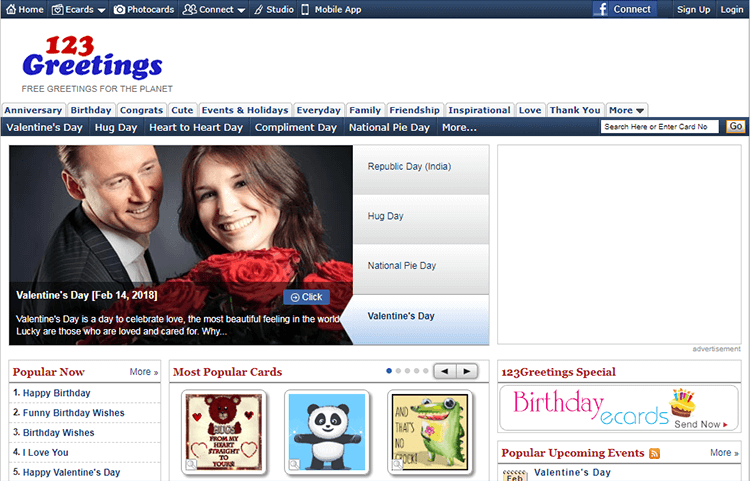This screenshot has height=481, width=750.
Task: Click the Sign Up link
Action: coord(693,10)
